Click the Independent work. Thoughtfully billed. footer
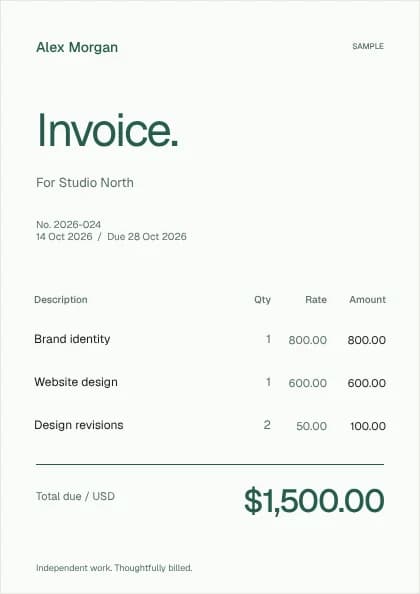Image resolution: width=420 pixels, height=594 pixels. pyautogui.click(x=114, y=568)
